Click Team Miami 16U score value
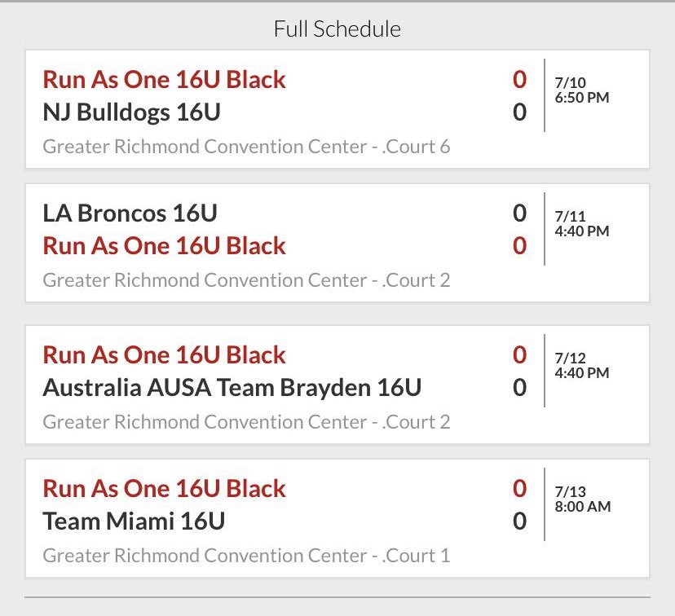Viewport: 675px width, 616px height. tap(519, 521)
